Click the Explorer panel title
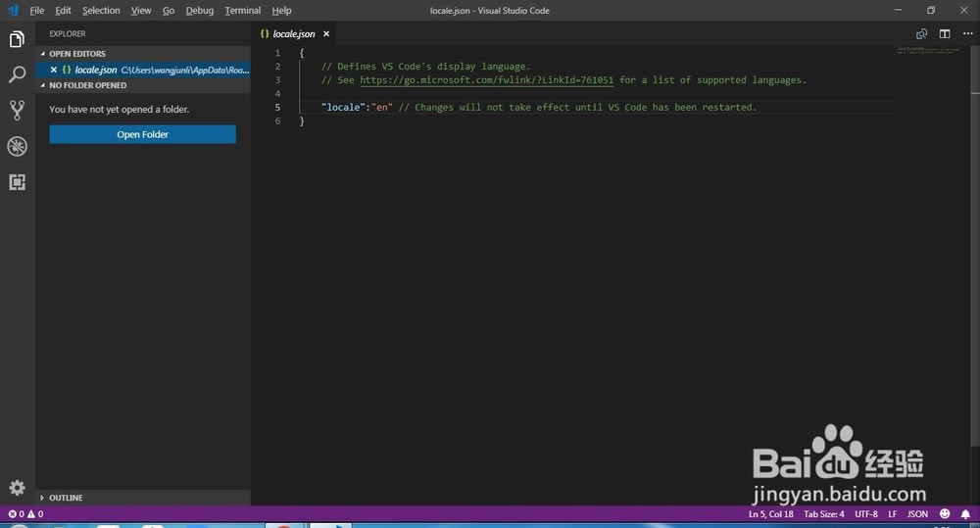This screenshot has height=528, width=980. [x=68, y=33]
